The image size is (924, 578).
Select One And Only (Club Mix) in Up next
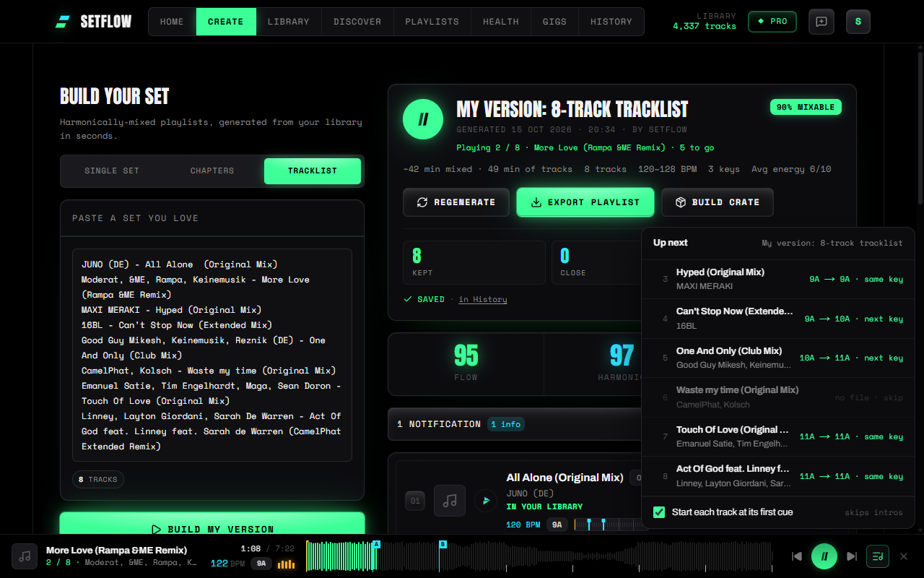[x=778, y=358]
